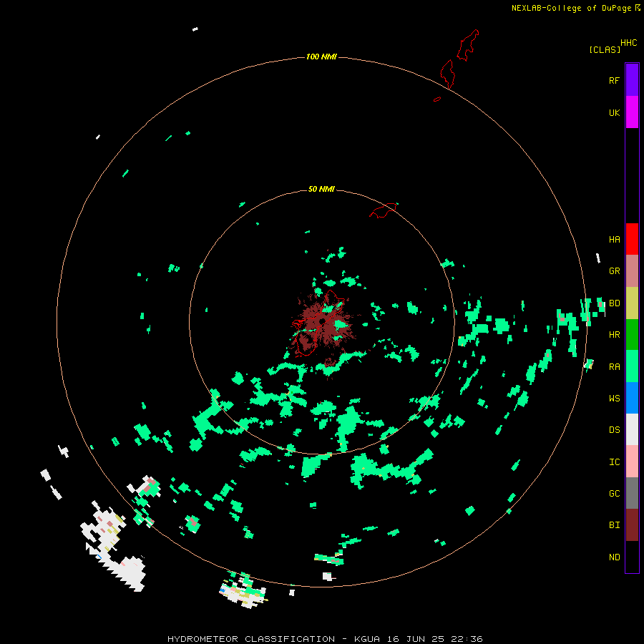Click the RF legend label

pyautogui.click(x=614, y=80)
